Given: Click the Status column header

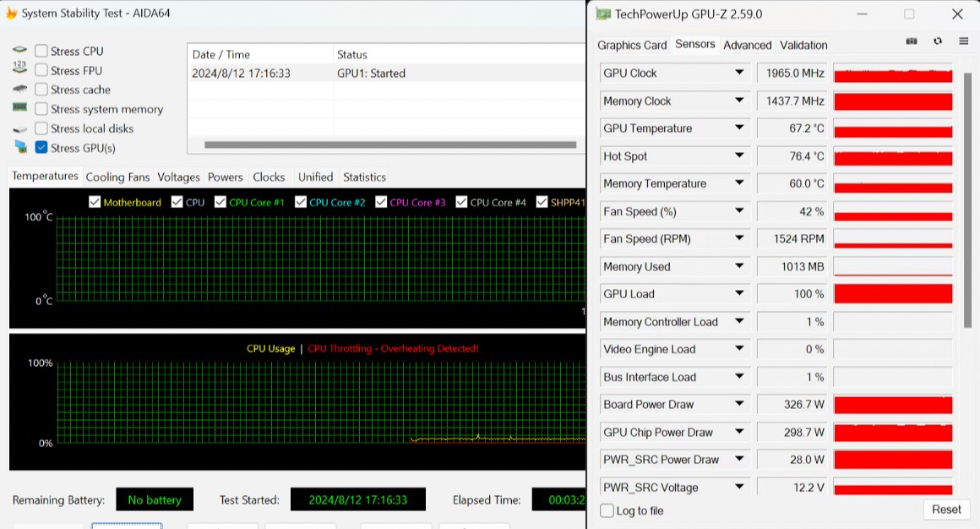Looking at the screenshot, I should pyautogui.click(x=459, y=54).
